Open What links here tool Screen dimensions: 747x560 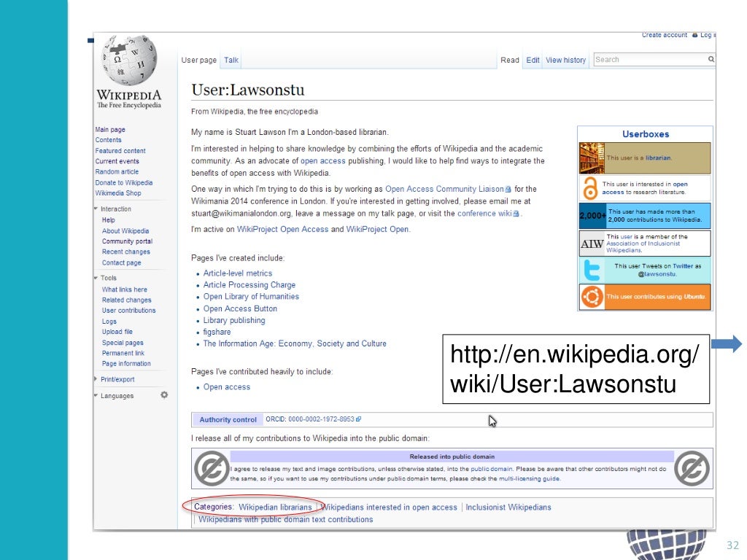(x=124, y=289)
